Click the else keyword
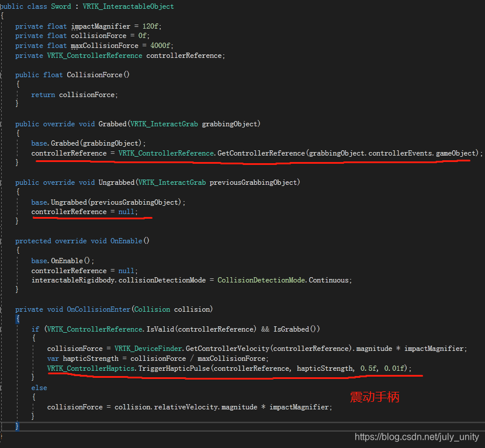 pos(39,388)
